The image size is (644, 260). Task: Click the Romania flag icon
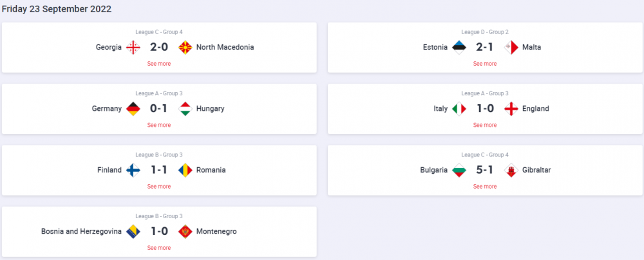(x=185, y=170)
